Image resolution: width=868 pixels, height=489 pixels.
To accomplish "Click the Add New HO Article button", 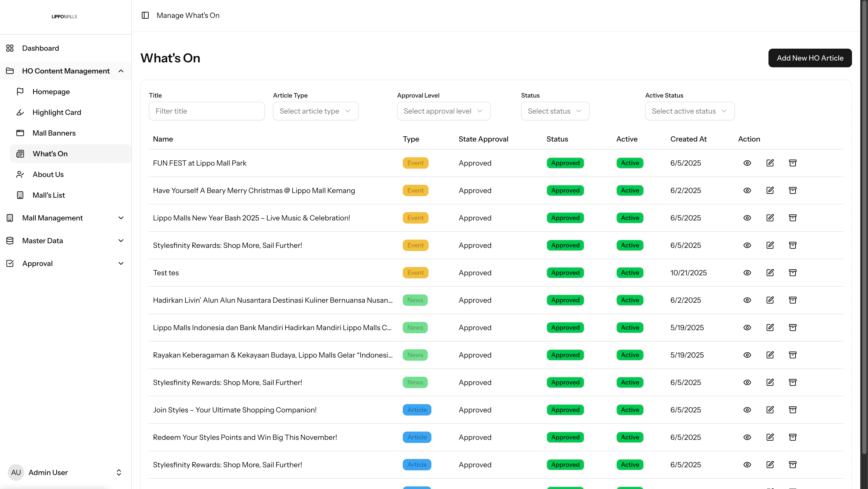I will pos(810,58).
